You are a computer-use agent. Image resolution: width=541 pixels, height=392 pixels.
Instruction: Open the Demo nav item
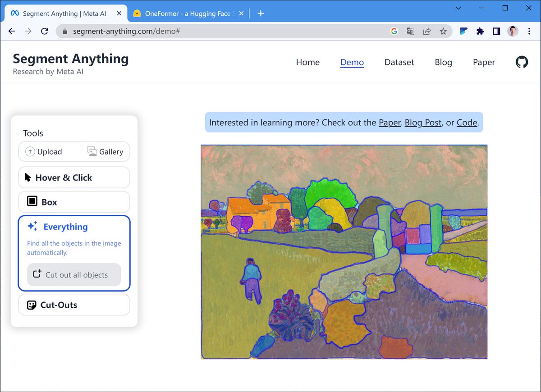352,62
